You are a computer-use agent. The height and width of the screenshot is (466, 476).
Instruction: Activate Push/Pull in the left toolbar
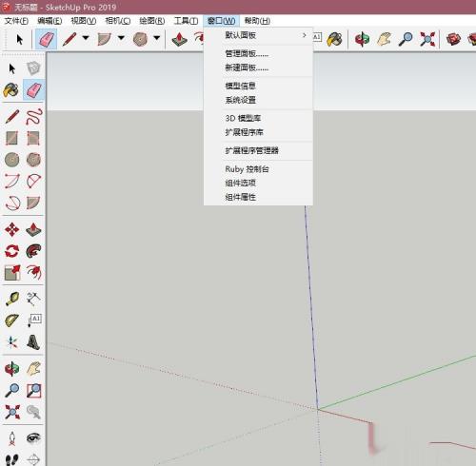[33, 229]
